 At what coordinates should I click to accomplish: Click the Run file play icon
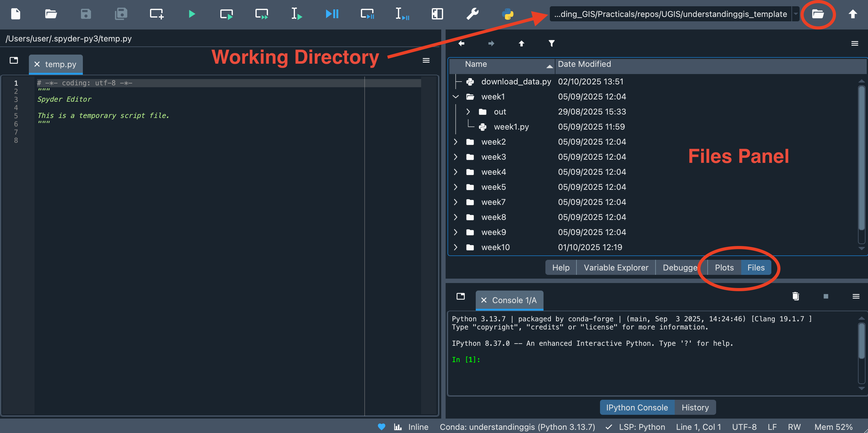[192, 14]
